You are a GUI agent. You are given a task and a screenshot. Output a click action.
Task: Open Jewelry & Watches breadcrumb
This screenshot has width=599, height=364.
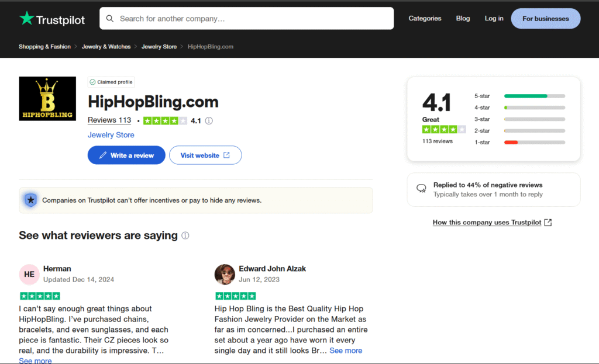(106, 47)
